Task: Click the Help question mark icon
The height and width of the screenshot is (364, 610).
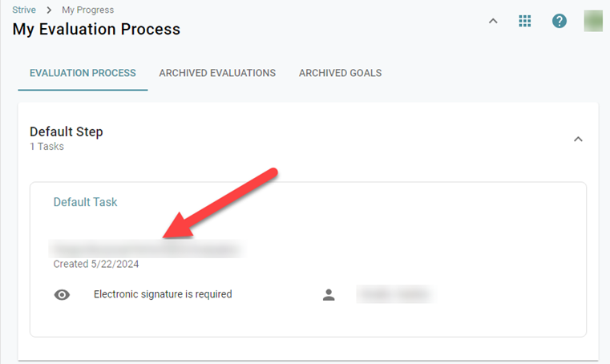Action: click(x=560, y=21)
